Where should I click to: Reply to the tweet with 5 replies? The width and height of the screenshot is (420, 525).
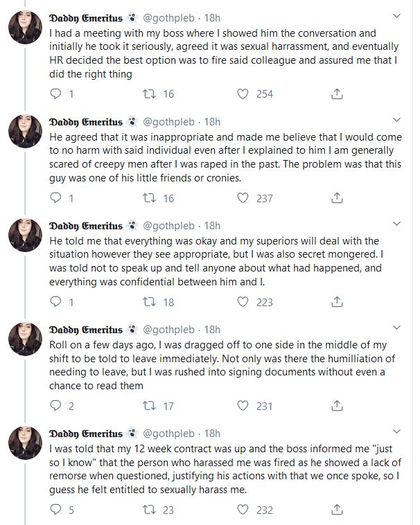point(57,510)
